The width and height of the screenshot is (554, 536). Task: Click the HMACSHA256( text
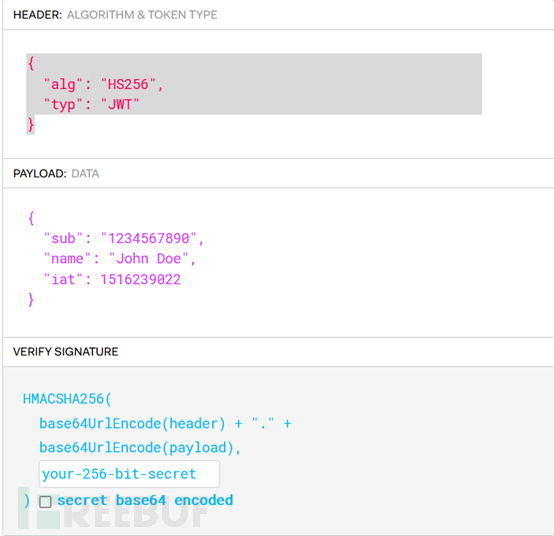(67, 399)
